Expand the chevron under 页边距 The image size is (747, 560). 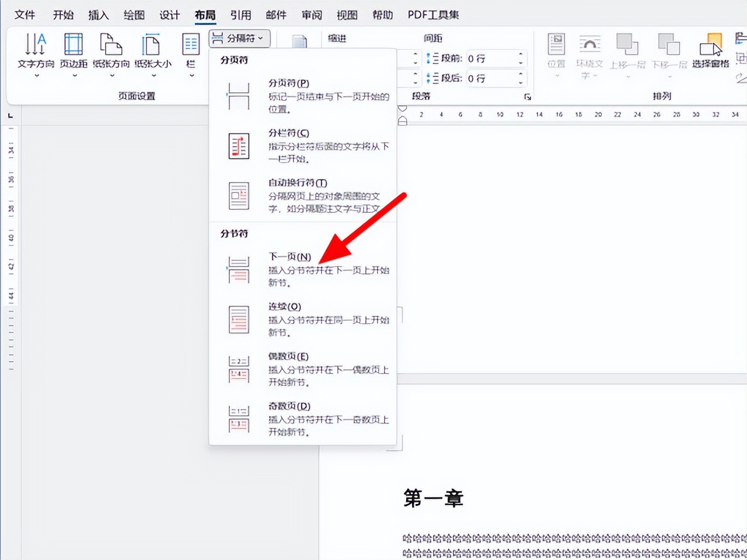(73, 76)
